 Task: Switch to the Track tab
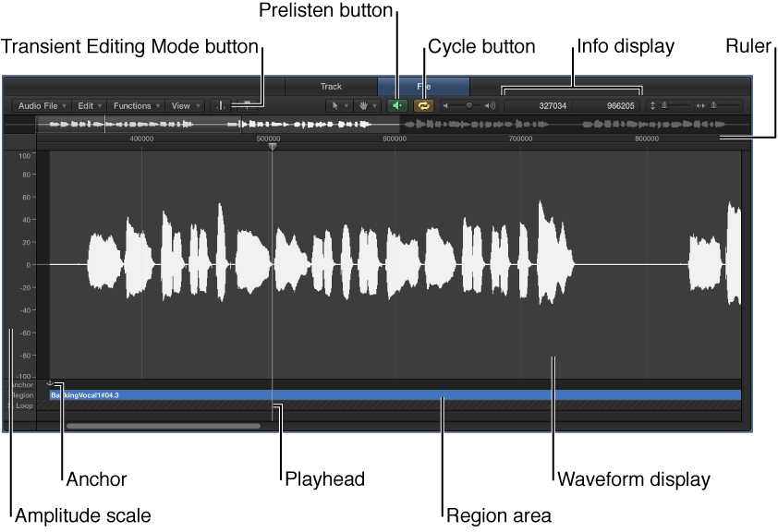click(331, 87)
